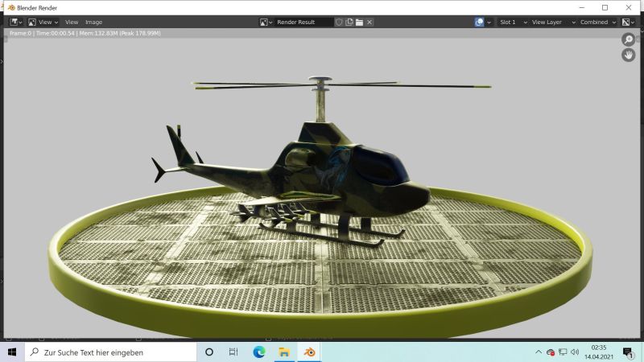This screenshot has width=644, height=362.
Task: Open the notification center icon
Action: tap(628, 352)
